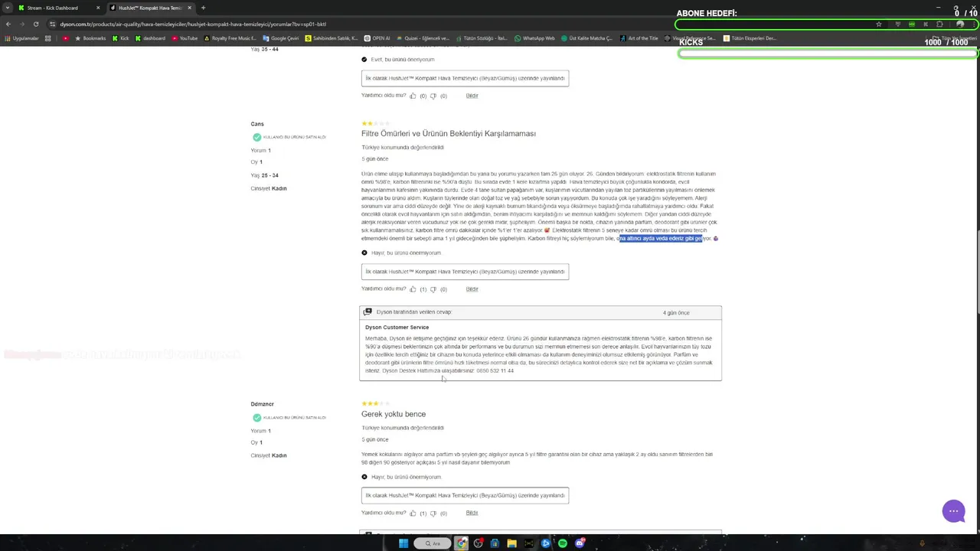Click the review title 'Filtre Ömürleri ve Ürünün Beklentiyi Karşılamaması'
The width and height of the screenshot is (980, 551).
point(449,133)
